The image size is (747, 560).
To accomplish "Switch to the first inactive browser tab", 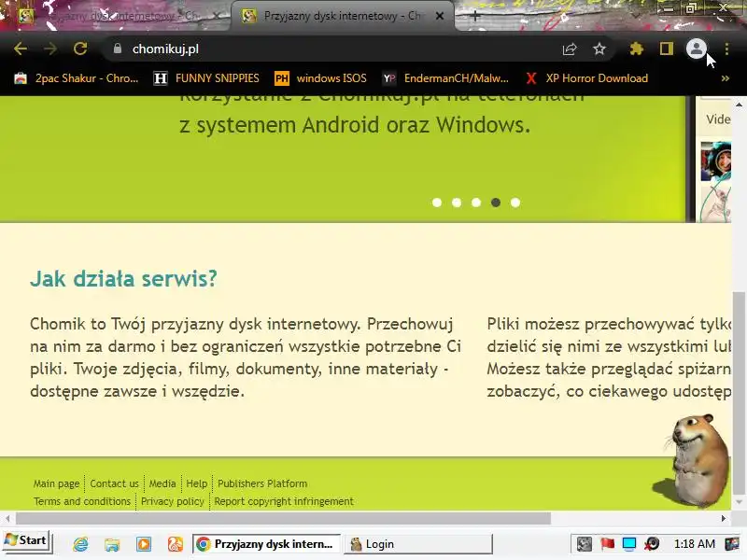I will [114, 16].
